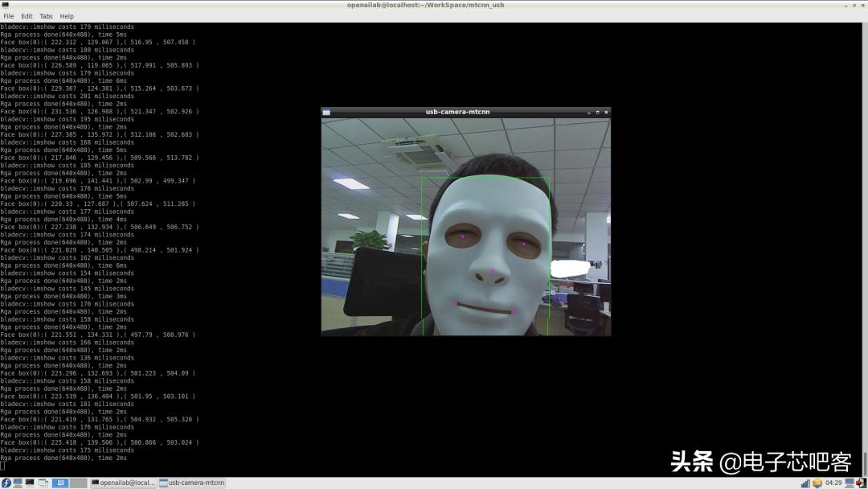Close the openailab terminal window
The image size is (868, 489).
862,6
